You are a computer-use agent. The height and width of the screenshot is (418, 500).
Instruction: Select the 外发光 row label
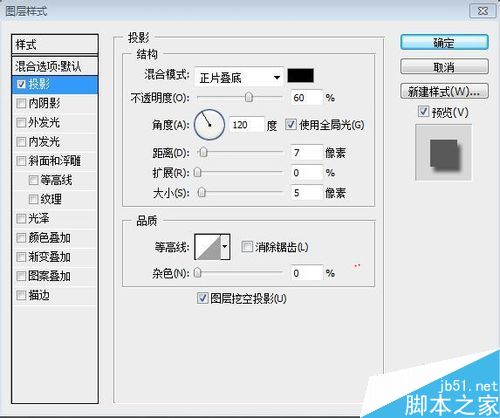coord(44,123)
